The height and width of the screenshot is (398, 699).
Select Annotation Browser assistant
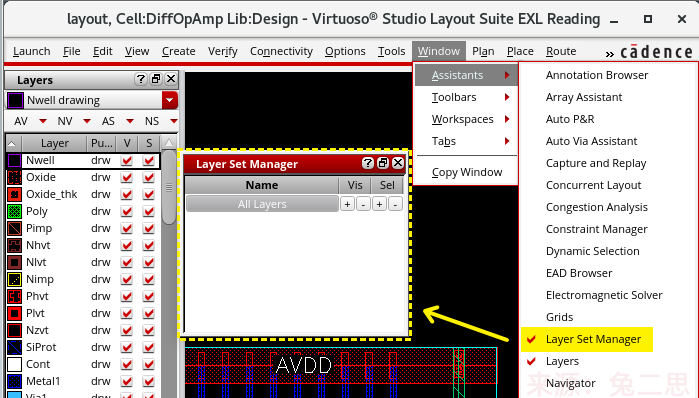[x=597, y=75]
